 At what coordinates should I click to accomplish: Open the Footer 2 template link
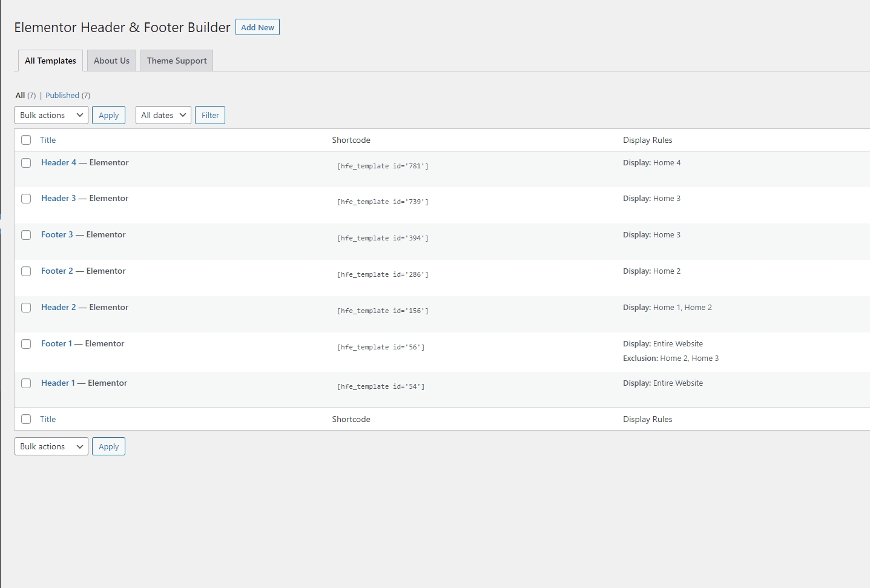pyautogui.click(x=57, y=271)
